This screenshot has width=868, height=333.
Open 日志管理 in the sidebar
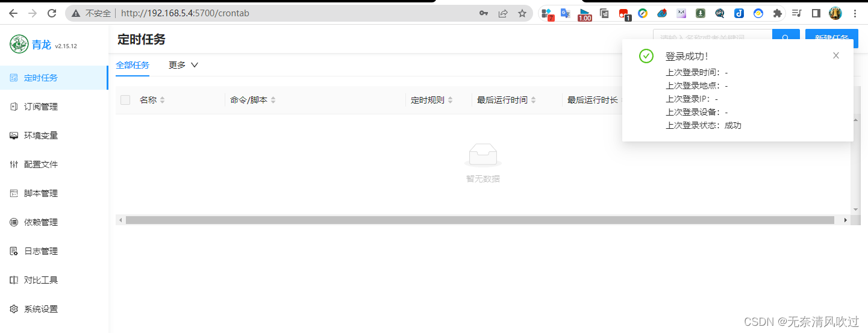tap(54, 251)
